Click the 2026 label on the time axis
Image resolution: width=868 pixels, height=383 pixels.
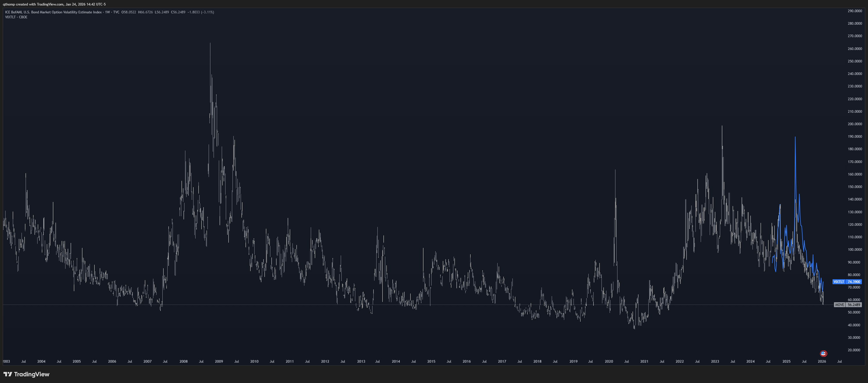coord(821,361)
